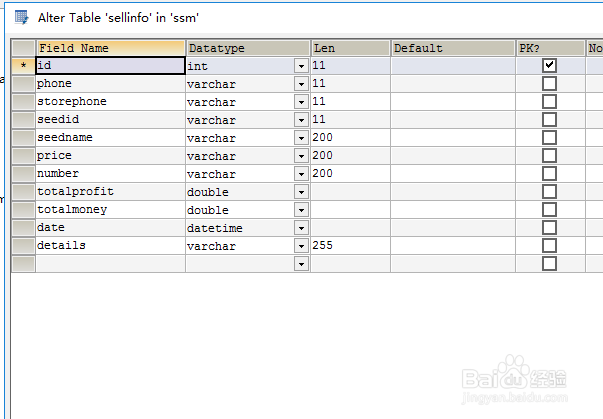
Task: Expand the datatype dropdown for totalprofit
Action: click(301, 191)
